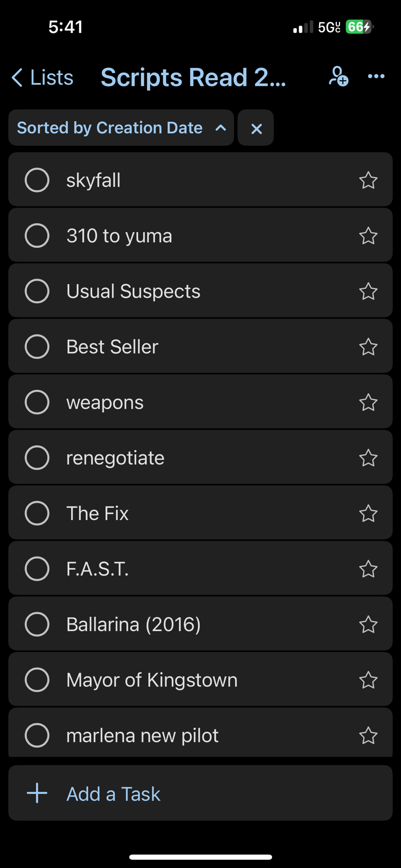Go back to Lists
Image resolution: width=401 pixels, height=868 pixels.
(43, 78)
